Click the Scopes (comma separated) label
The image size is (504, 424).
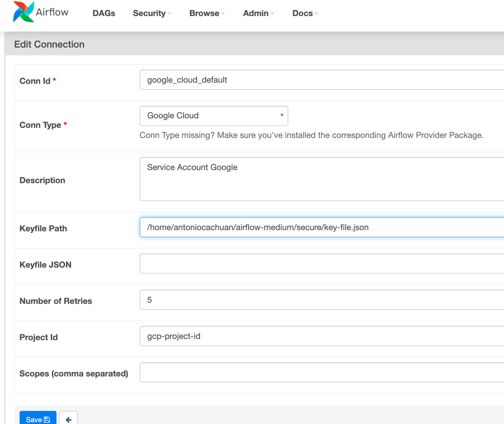[74, 373]
